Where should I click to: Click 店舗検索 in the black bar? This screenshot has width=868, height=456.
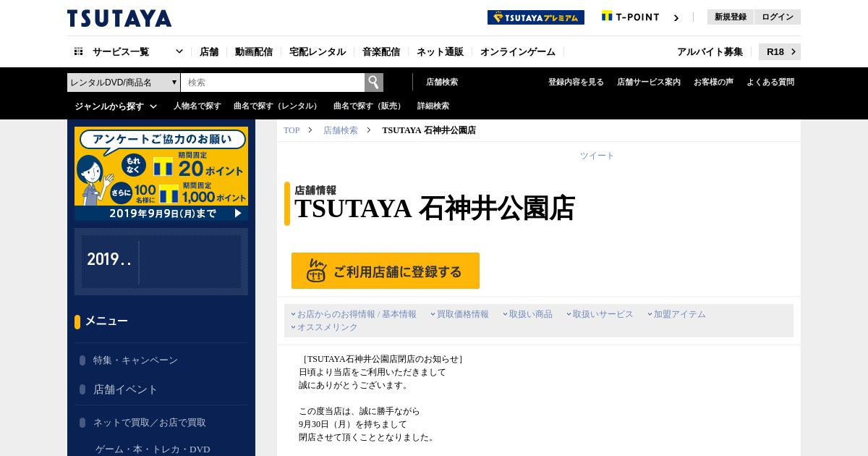(442, 82)
